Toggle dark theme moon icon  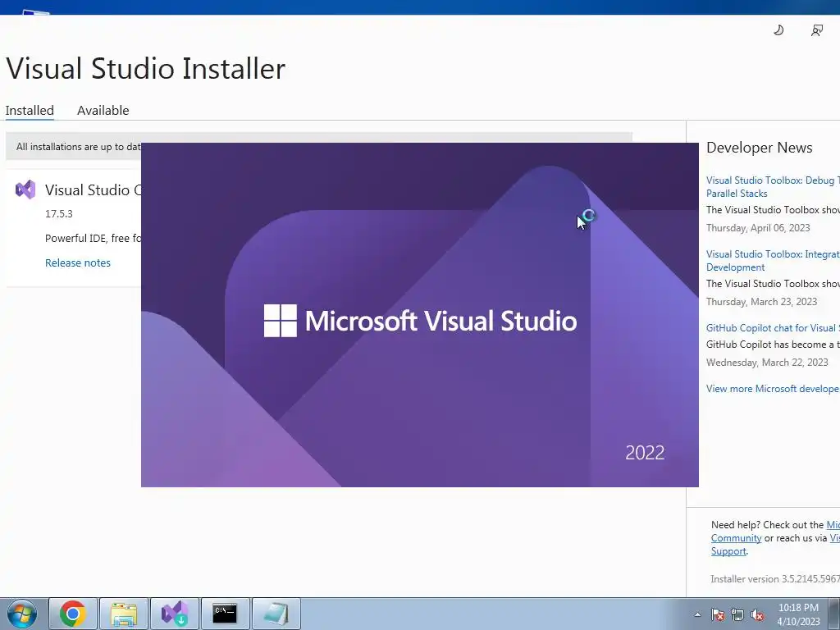point(778,30)
